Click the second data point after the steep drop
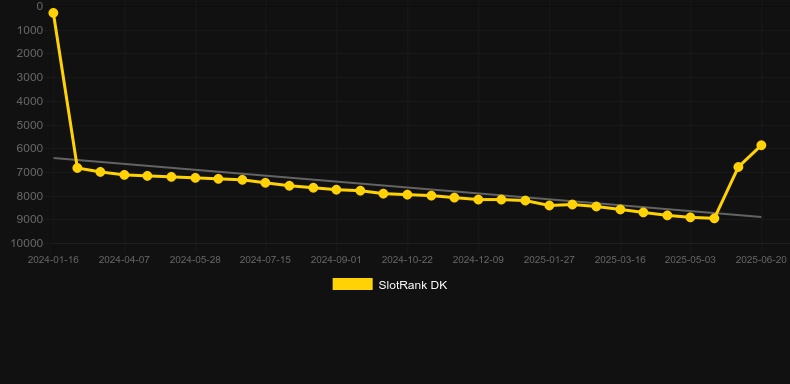Viewport: 790px width, 384px height. (x=100, y=172)
